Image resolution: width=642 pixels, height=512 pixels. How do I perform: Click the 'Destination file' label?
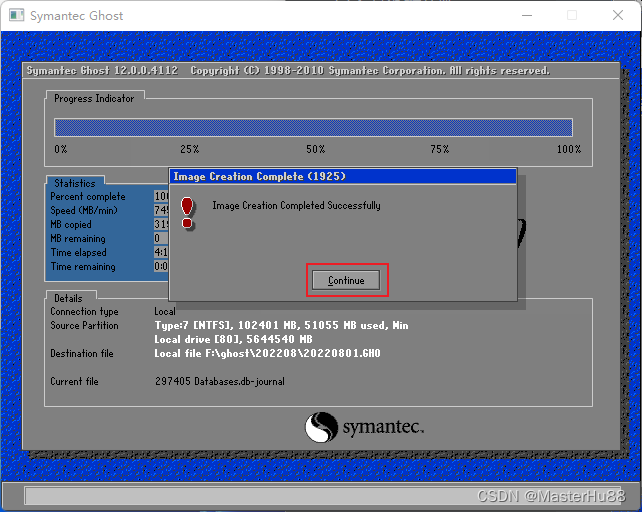tap(81, 353)
